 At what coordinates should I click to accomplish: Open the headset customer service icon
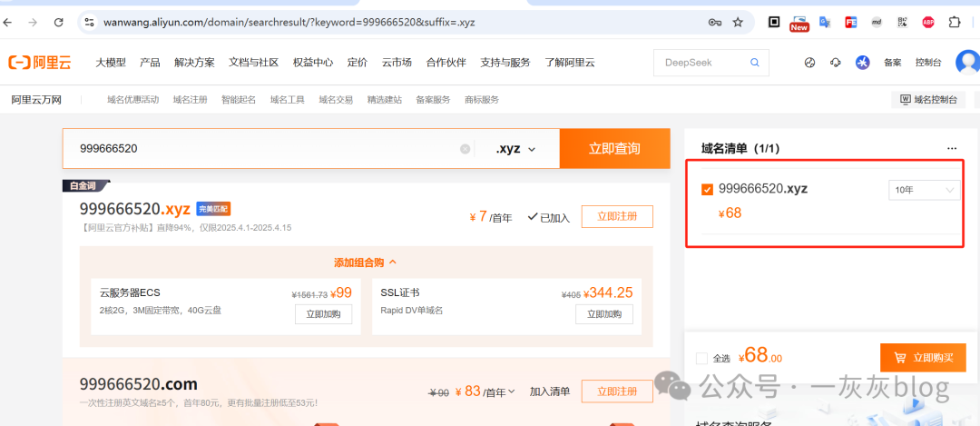click(836, 63)
